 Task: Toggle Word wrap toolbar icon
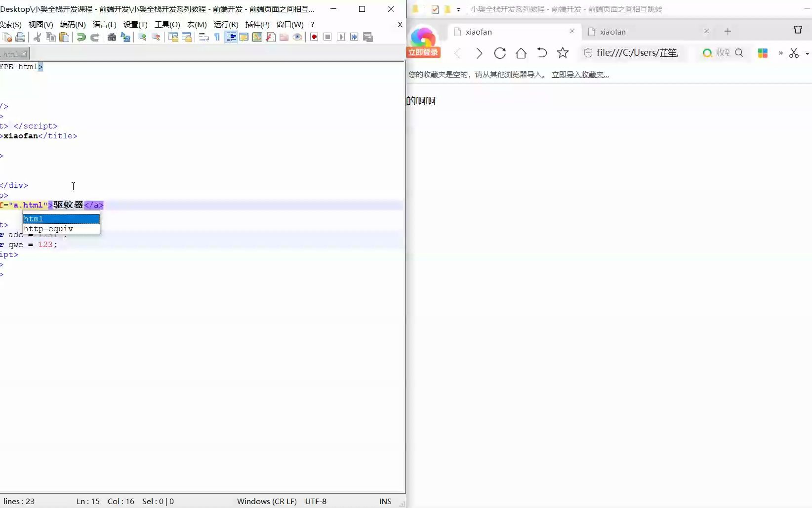point(204,37)
